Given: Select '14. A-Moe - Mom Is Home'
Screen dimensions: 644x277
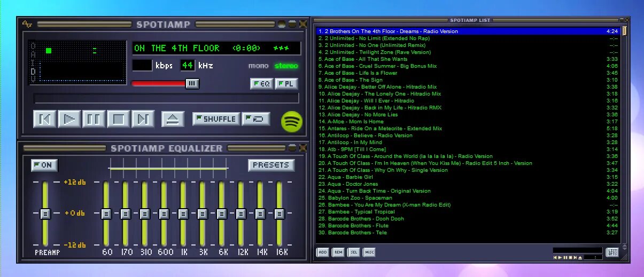Looking at the screenshot, I should 468,122.
